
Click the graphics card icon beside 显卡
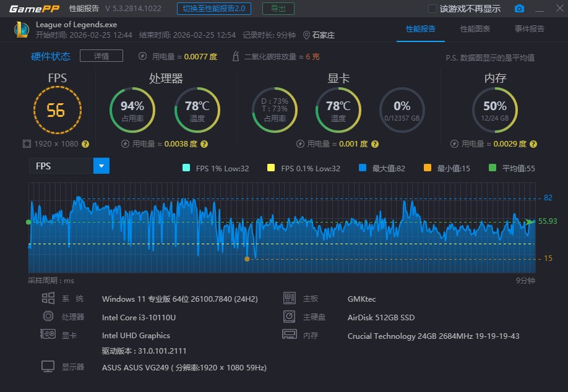pos(48,335)
